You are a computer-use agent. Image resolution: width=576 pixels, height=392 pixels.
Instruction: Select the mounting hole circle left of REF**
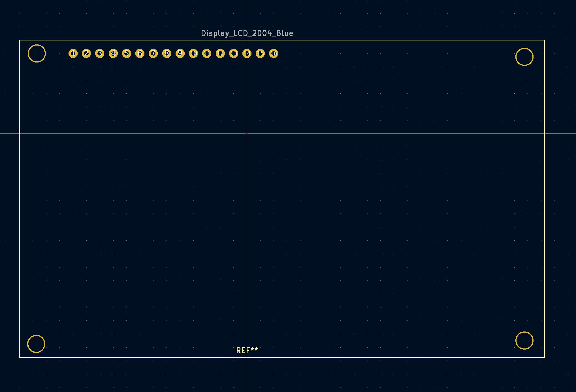pos(36,344)
